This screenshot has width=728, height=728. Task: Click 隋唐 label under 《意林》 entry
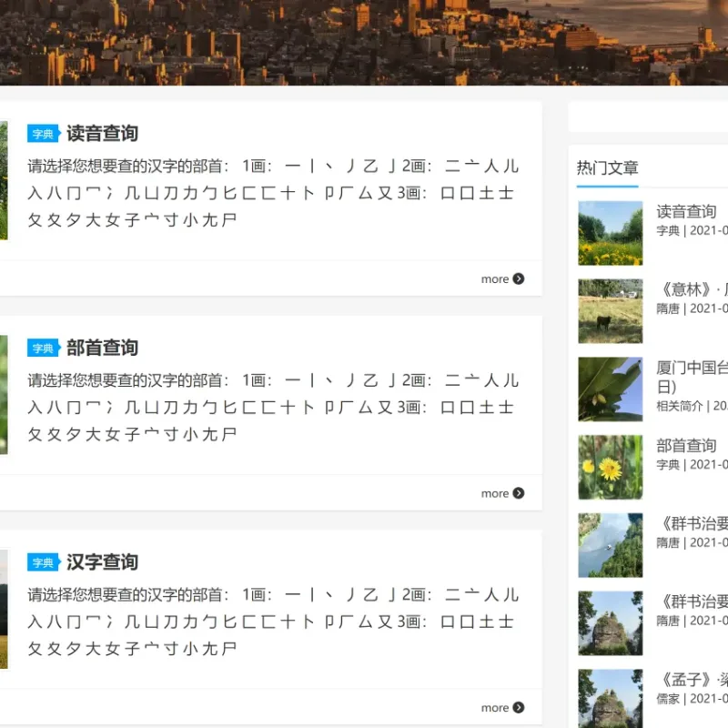point(668,308)
